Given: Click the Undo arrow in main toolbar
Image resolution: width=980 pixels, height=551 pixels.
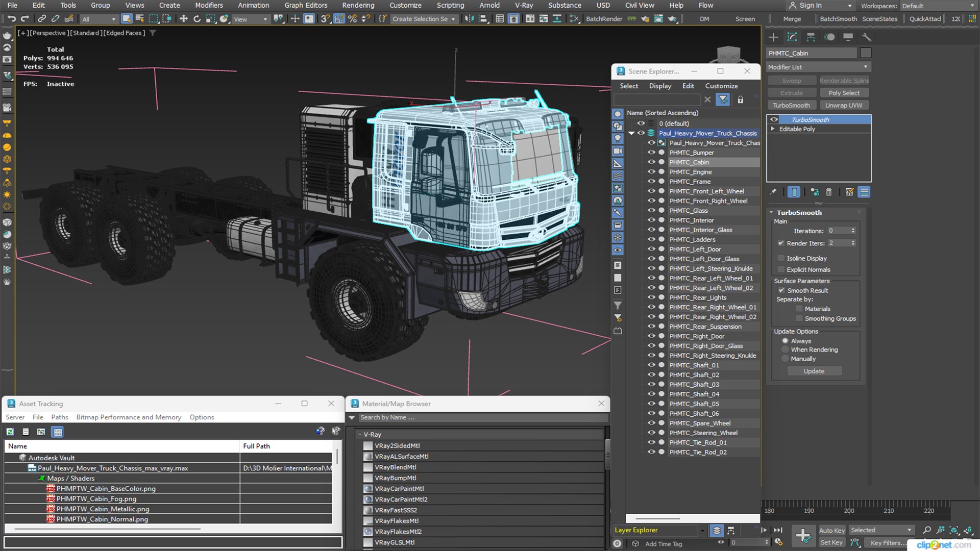Looking at the screenshot, I should 11,19.
